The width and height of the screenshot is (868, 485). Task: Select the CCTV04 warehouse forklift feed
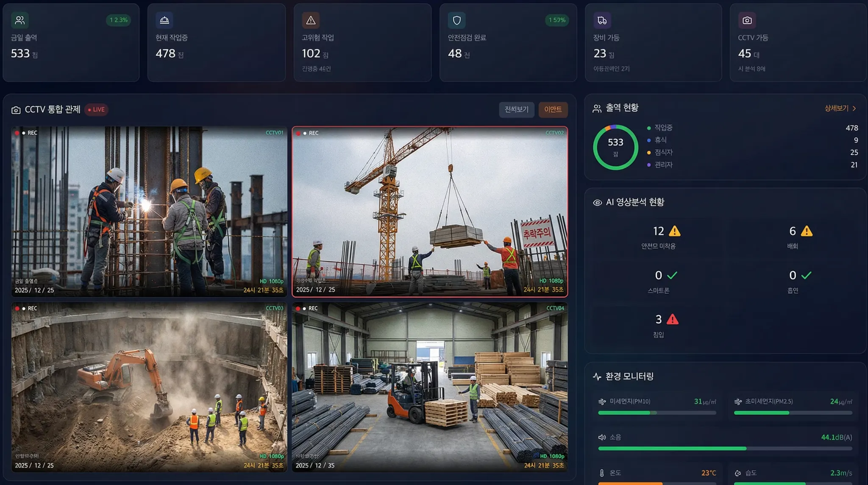click(430, 387)
